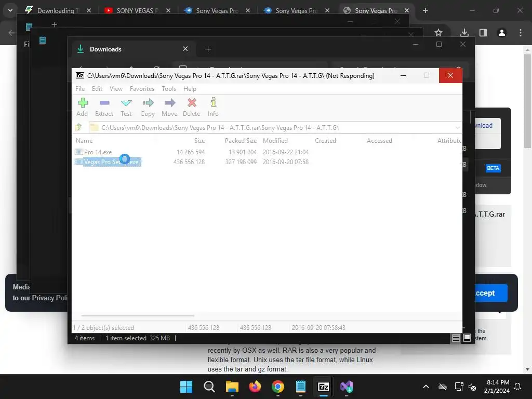Expand the 7-Zip address path dropdown
Screen dimensions: 532x399
(x=457, y=128)
